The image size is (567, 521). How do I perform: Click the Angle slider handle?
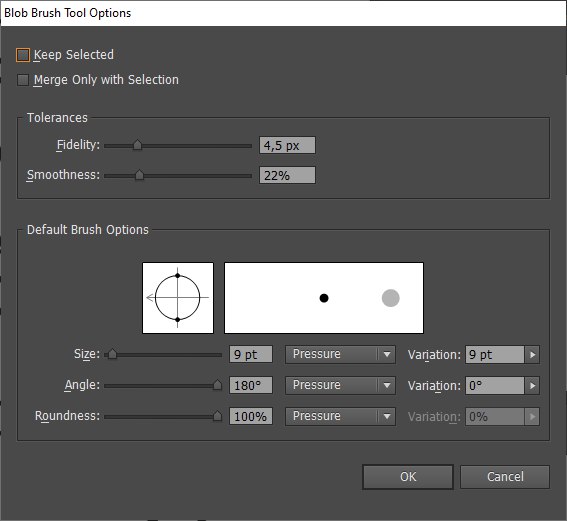pos(217,385)
